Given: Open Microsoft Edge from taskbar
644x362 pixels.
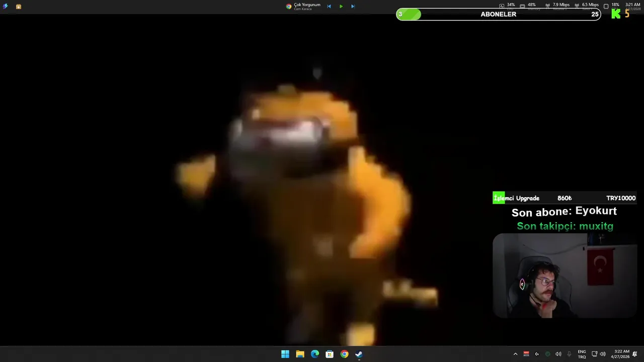Looking at the screenshot, I should (315, 354).
